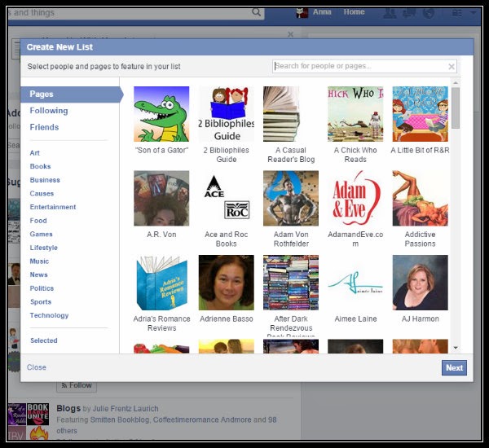The width and height of the screenshot is (489, 448).
Task: Open the Coffeetimeromance Andmore link
Action: point(202,419)
